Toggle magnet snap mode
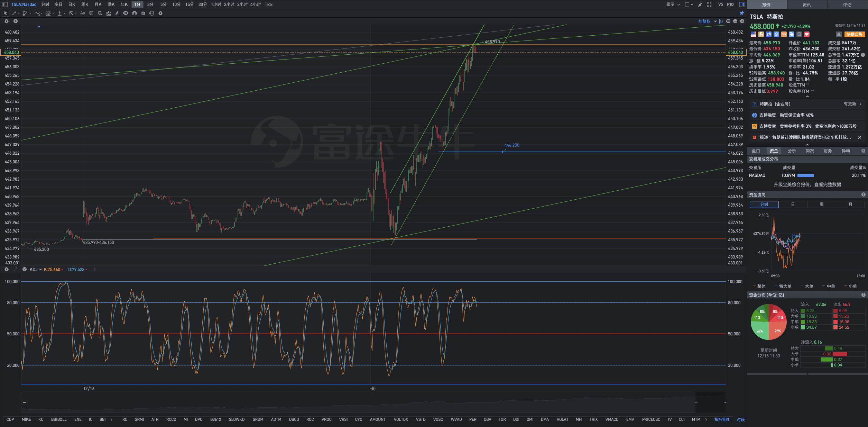The width and height of the screenshot is (868, 427). point(135,13)
